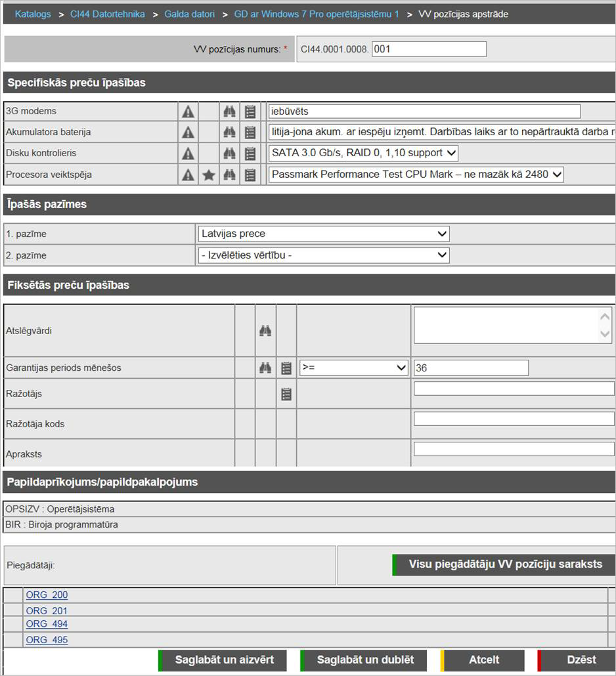Open the 2. pazīme value dropdown
Image resolution: width=616 pixels, height=676 pixels.
click(323, 255)
